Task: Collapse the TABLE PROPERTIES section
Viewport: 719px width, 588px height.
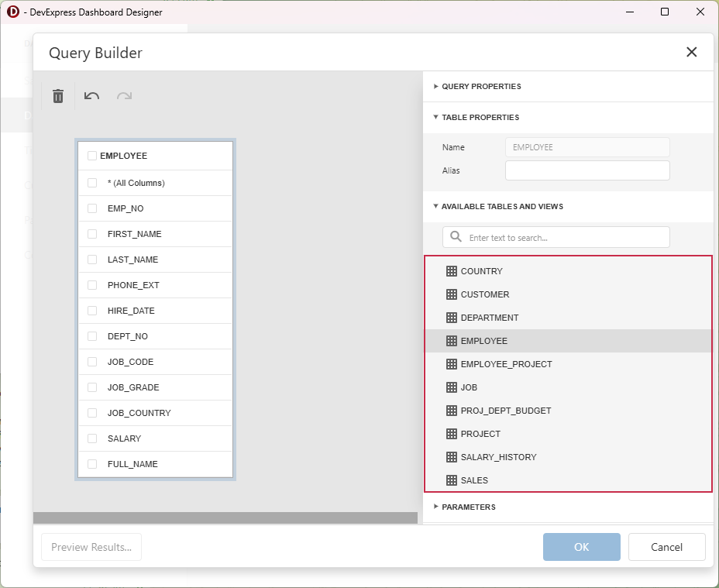Action: [476, 117]
